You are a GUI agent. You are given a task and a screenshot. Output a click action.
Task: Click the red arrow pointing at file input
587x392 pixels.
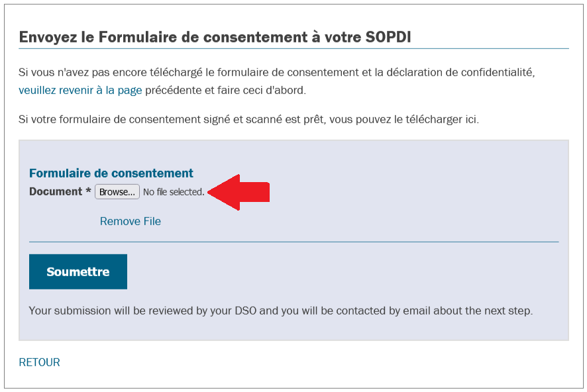coord(239,192)
